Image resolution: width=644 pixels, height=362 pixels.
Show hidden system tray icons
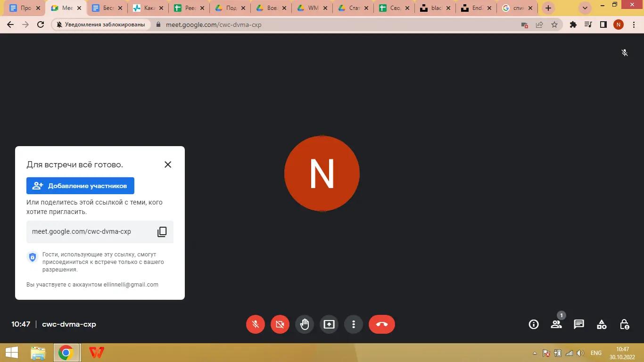tap(535, 353)
